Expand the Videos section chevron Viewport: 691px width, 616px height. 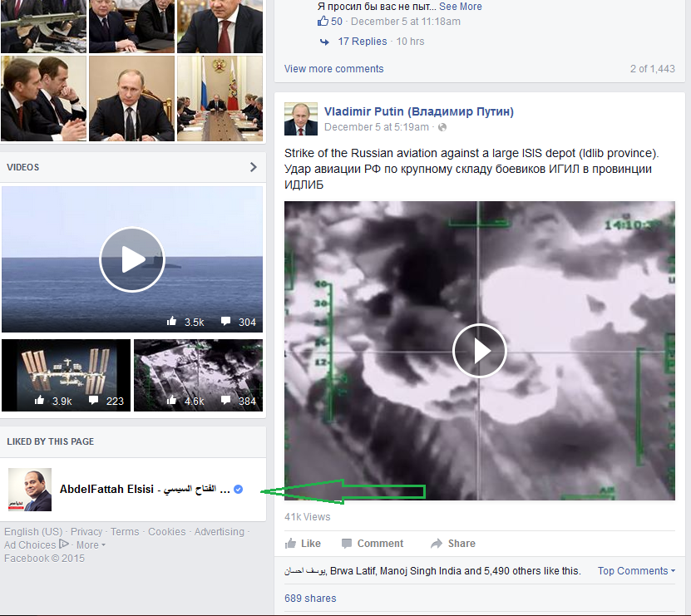click(x=253, y=167)
